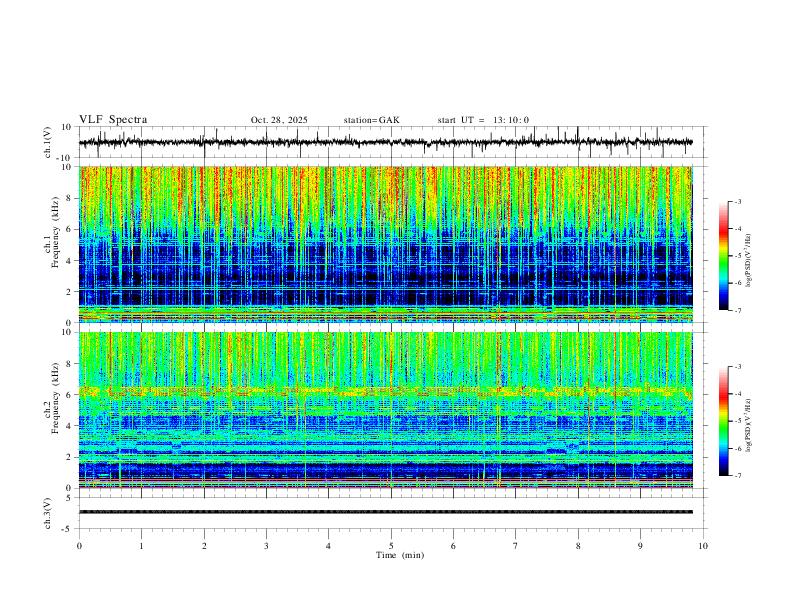Image resolution: width=792 pixels, height=612 pixels.
Task: Click the ch.3 flat black trace
Action: pyautogui.click(x=386, y=512)
